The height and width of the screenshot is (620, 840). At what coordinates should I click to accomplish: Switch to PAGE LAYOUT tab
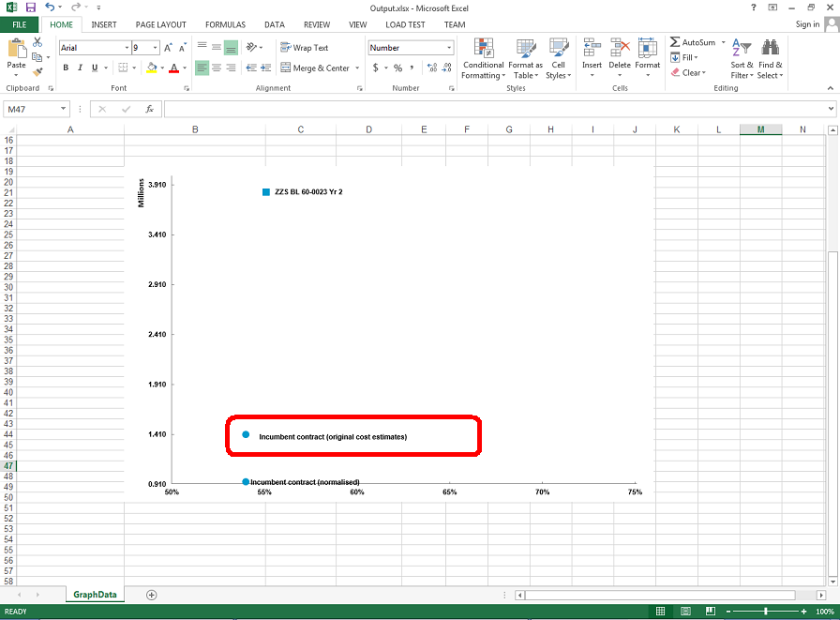coord(160,24)
